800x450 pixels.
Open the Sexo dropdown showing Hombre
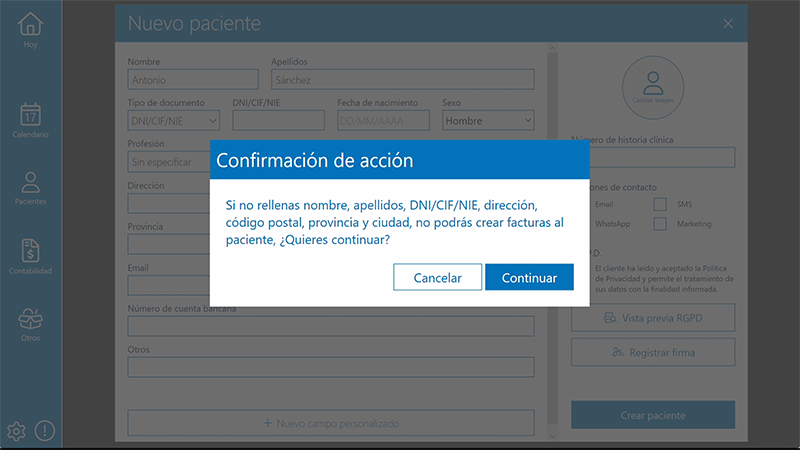click(488, 121)
